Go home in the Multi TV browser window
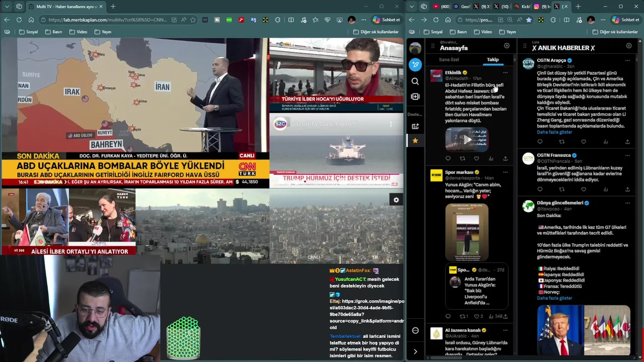644x362 pixels. pyautogui.click(x=31, y=20)
